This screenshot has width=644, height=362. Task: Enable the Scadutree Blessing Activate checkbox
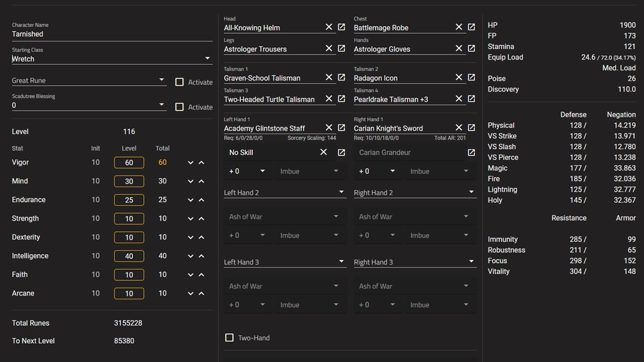(180, 107)
